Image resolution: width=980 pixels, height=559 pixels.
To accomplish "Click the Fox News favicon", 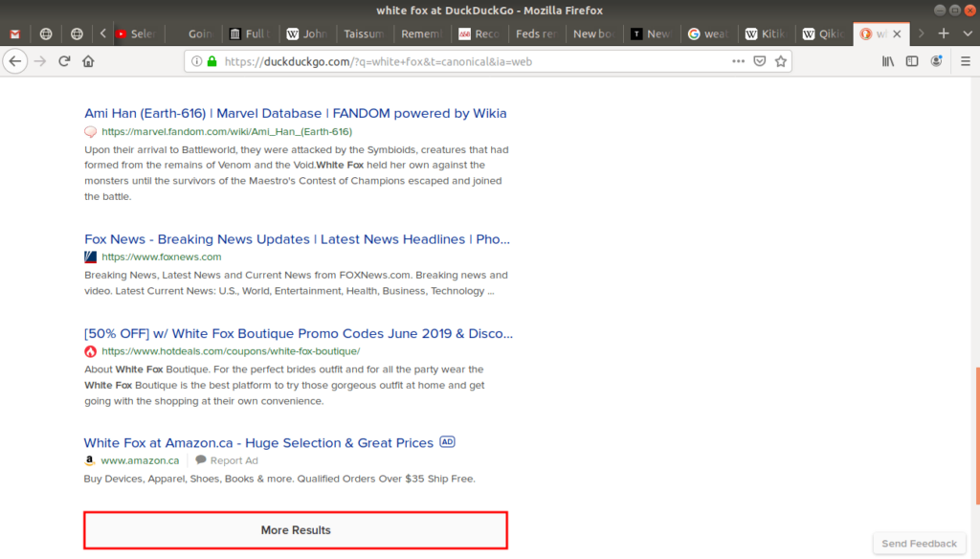I will (91, 257).
